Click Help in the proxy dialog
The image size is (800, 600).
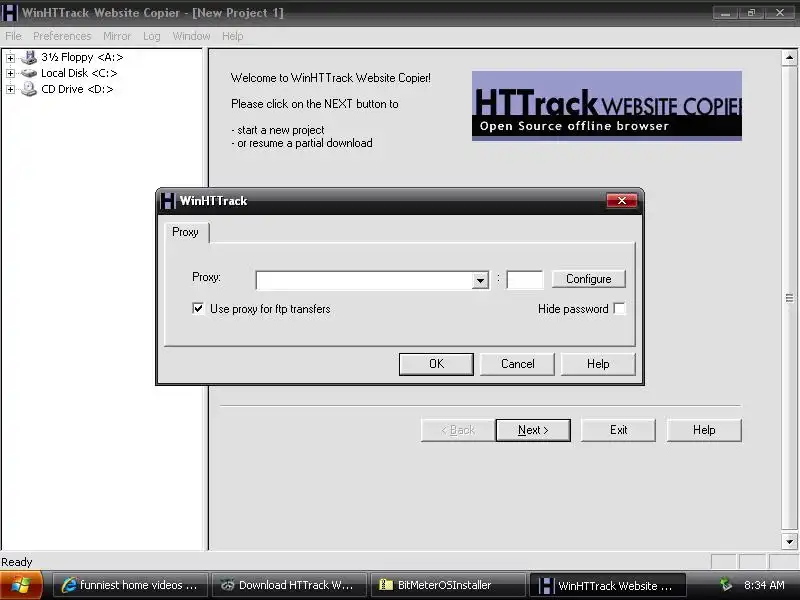click(598, 364)
